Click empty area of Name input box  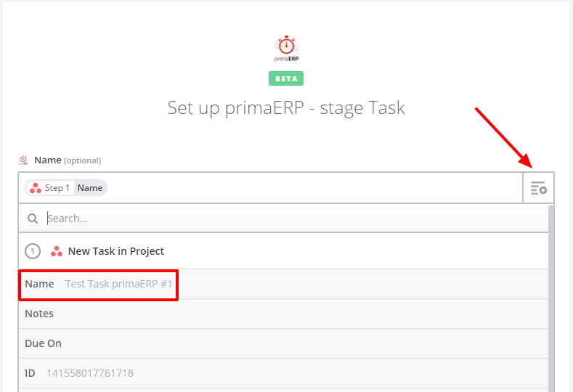pyautogui.click(x=314, y=188)
